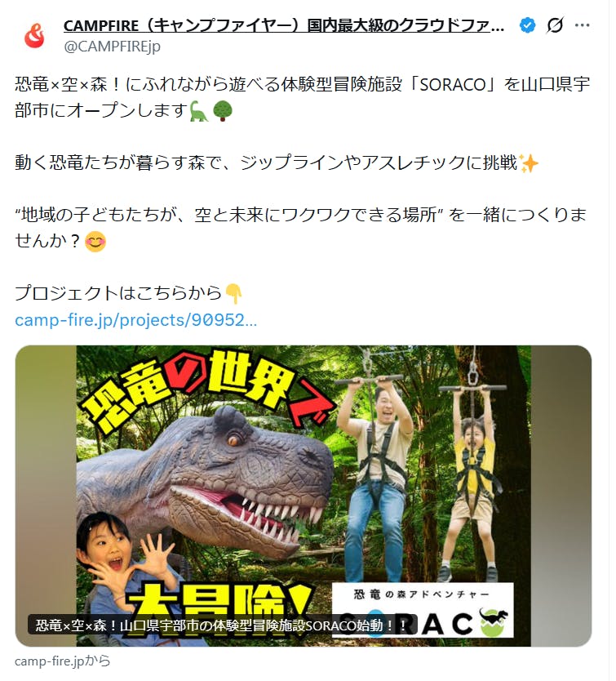The image size is (616, 681).
Task: Open the @CAMPFIREjp handle
Action: click(112, 46)
